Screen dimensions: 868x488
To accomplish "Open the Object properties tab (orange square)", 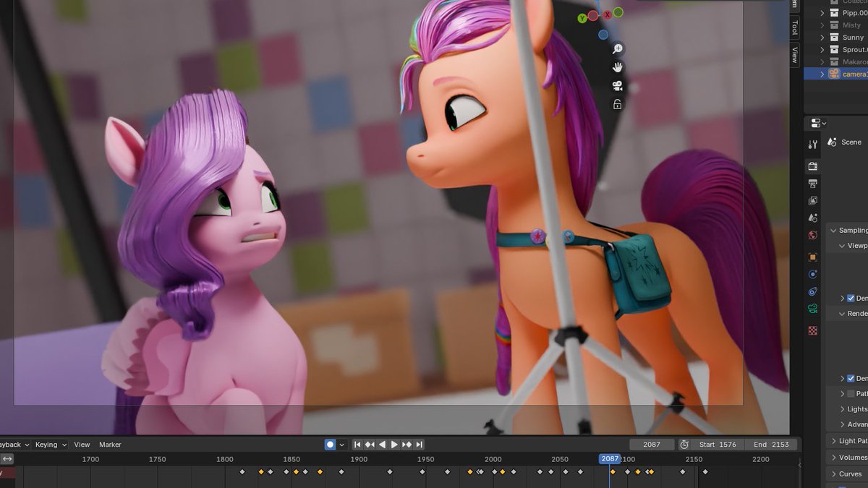I will tap(812, 257).
